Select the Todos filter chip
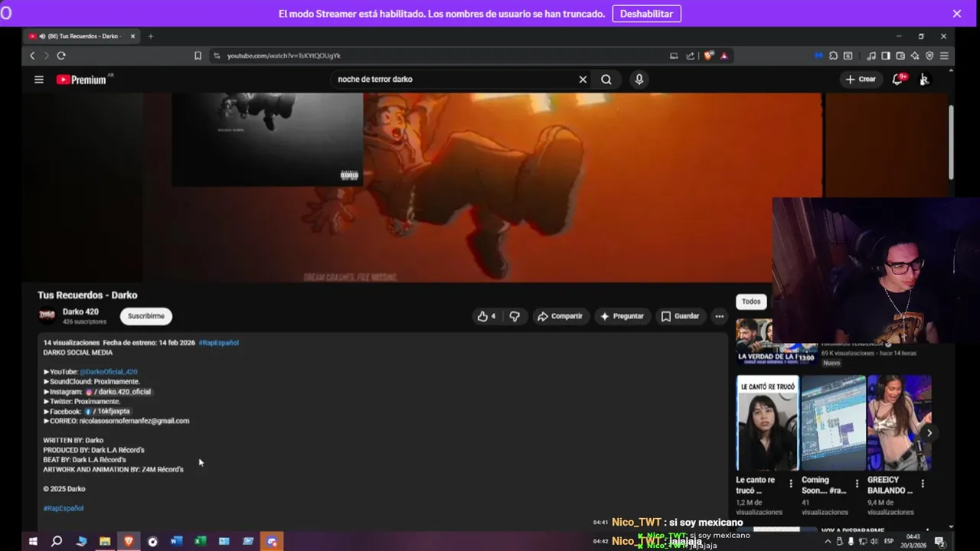 tap(751, 302)
